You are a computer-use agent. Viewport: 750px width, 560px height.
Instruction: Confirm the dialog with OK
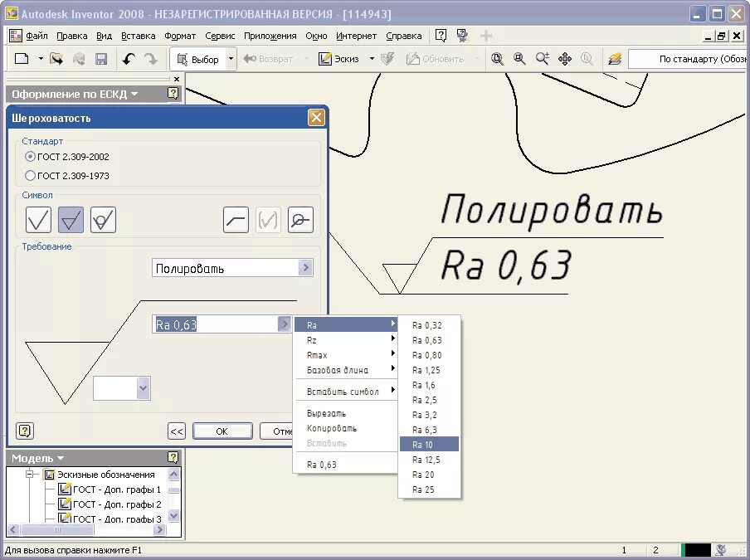click(x=222, y=431)
